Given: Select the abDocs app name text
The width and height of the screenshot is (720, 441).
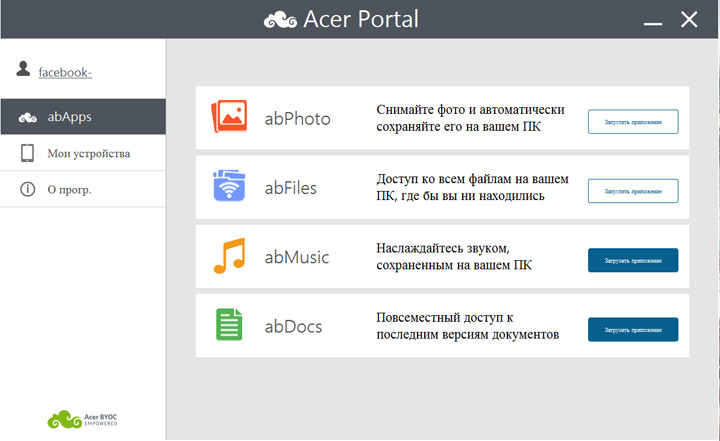Looking at the screenshot, I should tap(293, 327).
